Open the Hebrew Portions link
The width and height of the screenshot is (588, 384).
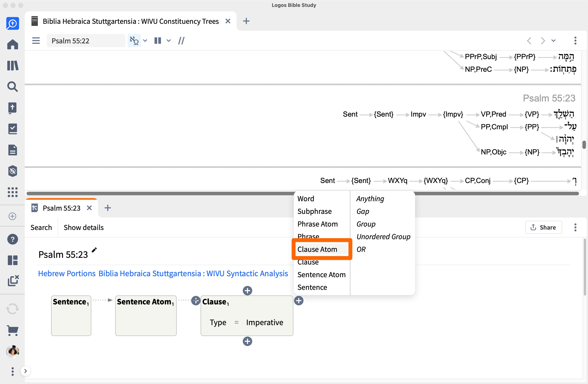tap(67, 273)
